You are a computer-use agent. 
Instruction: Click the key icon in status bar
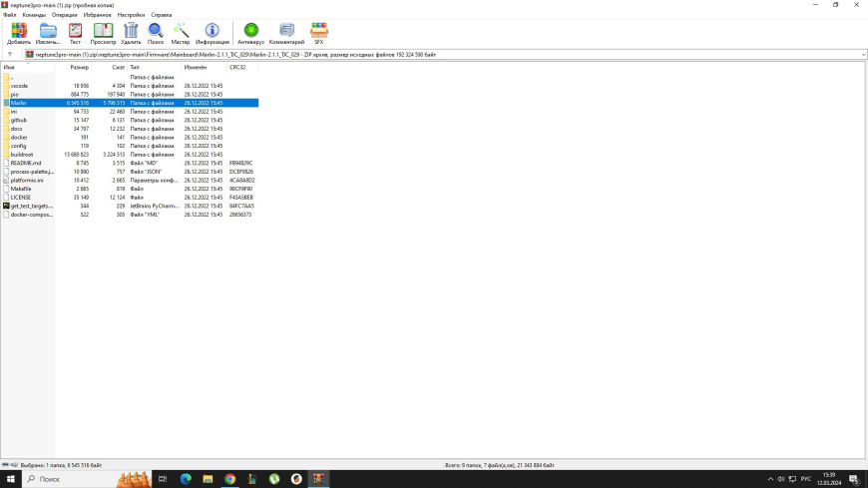pos(14,465)
